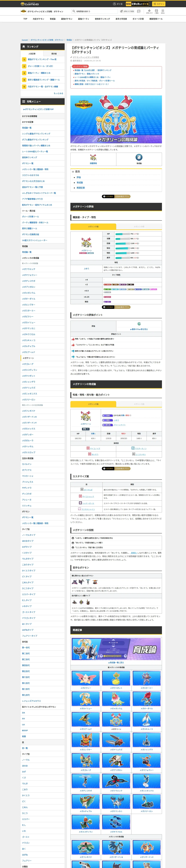Click the ランキング crown icon

click(x=24, y=47)
